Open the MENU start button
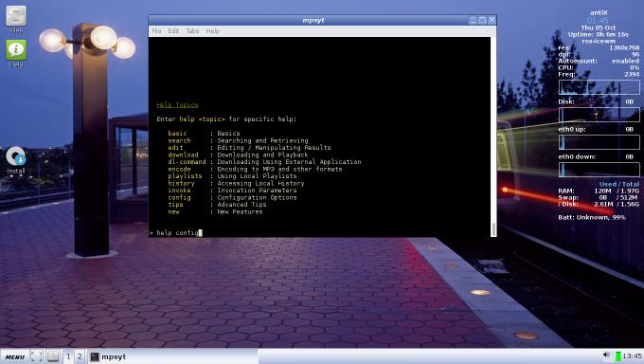The height and width of the screenshot is (364, 644). coord(15,356)
